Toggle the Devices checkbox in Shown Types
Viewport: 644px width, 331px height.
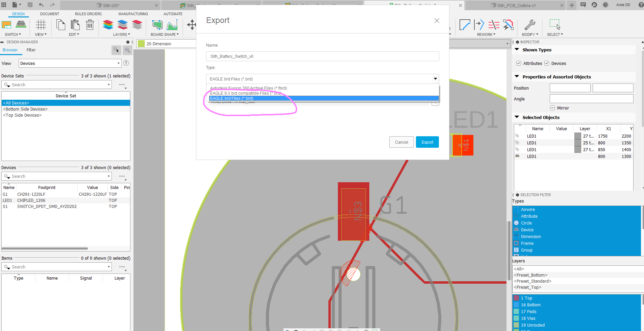547,63
